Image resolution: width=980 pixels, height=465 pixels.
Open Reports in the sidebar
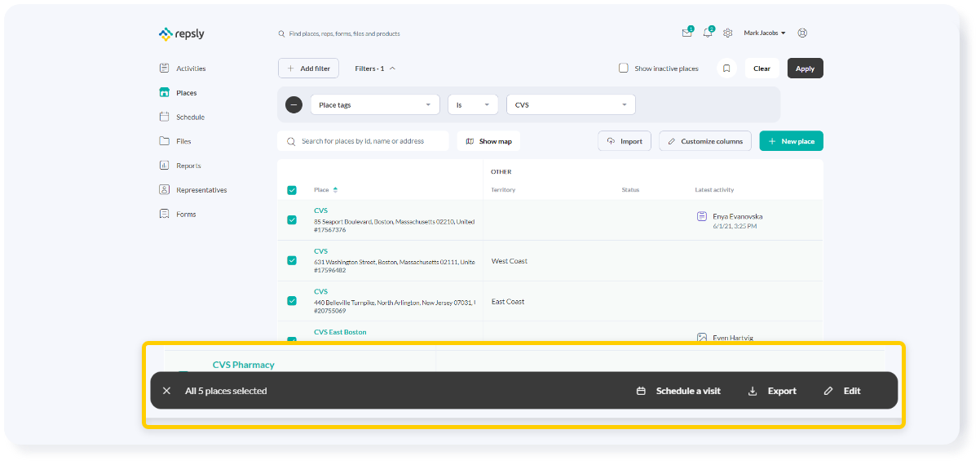(x=180, y=166)
